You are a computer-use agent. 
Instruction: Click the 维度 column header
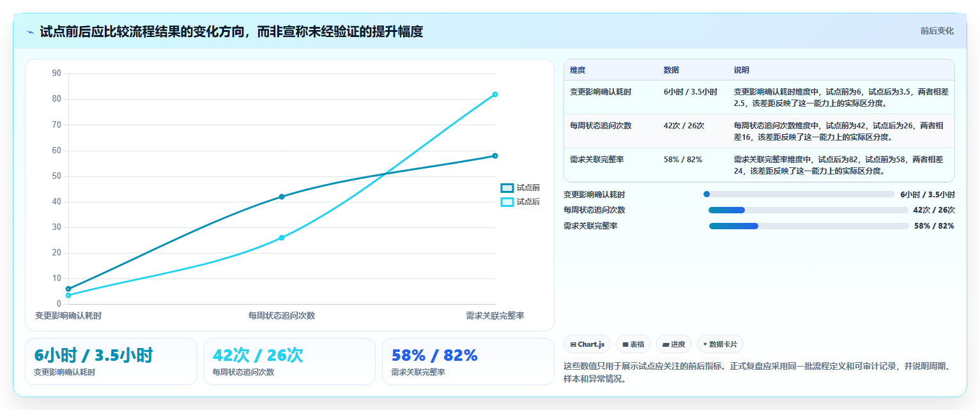(578, 70)
